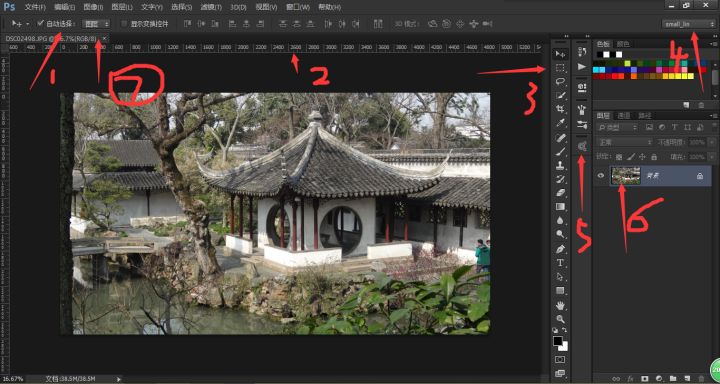Toggle Quick Mask mode
This screenshot has width=720, height=384.
coord(560,359)
